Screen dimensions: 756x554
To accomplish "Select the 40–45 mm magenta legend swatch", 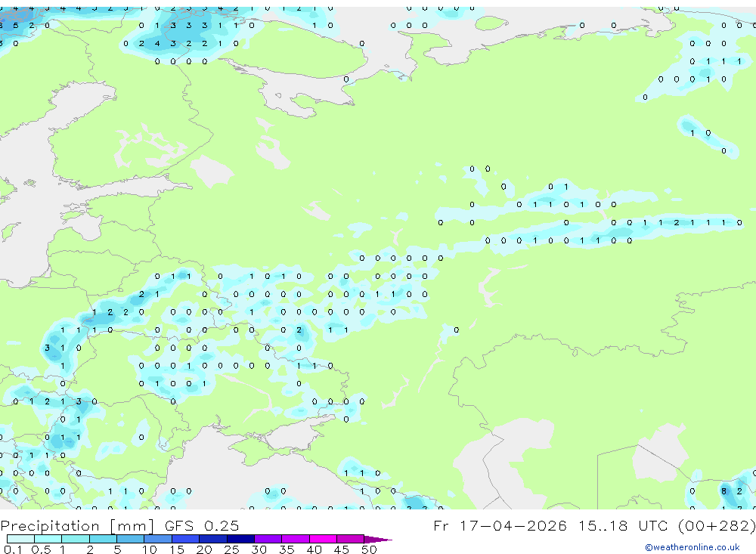I will point(323,539).
